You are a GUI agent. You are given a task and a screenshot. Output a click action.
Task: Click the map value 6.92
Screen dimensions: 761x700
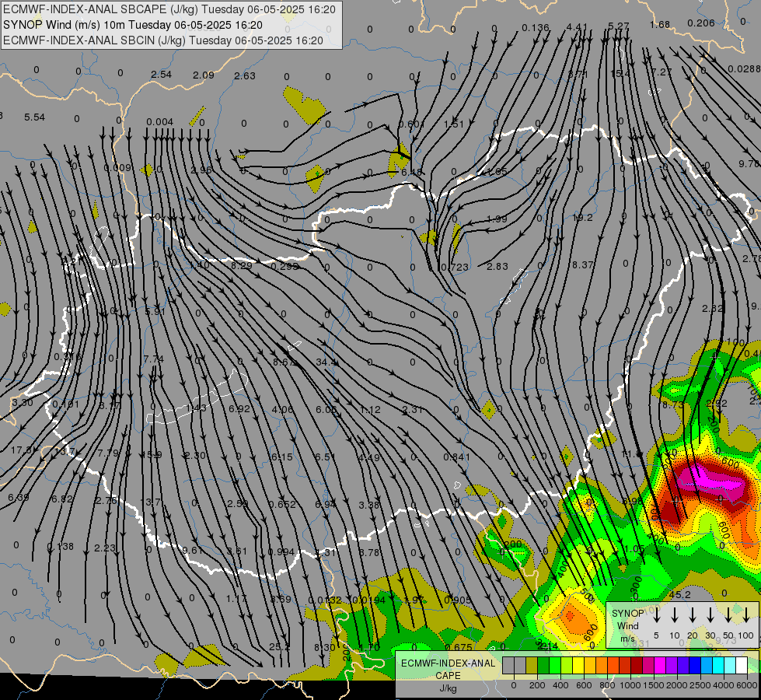pyautogui.click(x=239, y=409)
